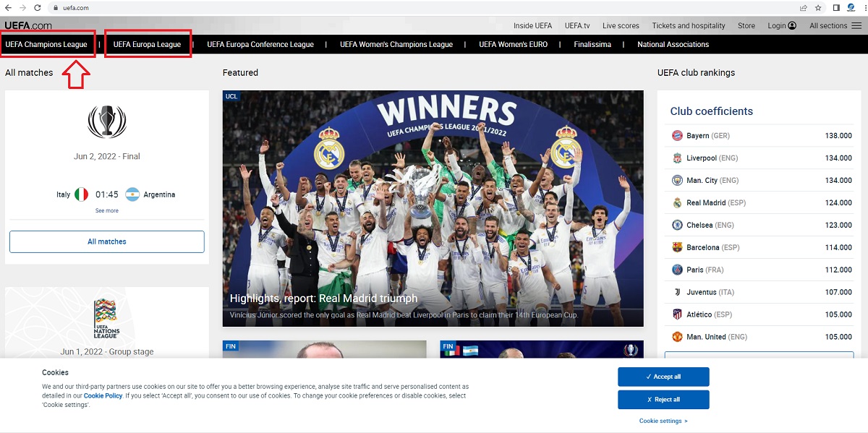Click the All matches button
Viewport: 868px width, 433px height.
coord(107,241)
